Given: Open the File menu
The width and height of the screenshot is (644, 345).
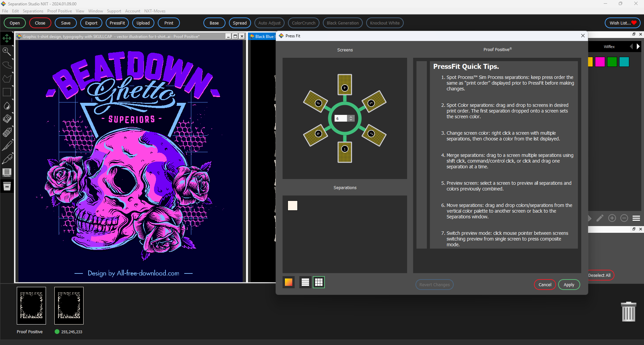Looking at the screenshot, I should pos(5,11).
